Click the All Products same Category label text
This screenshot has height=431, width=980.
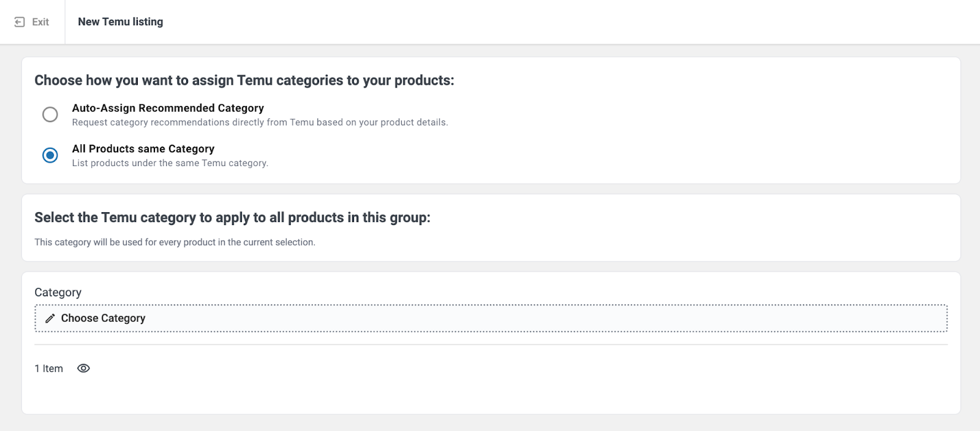click(x=143, y=149)
